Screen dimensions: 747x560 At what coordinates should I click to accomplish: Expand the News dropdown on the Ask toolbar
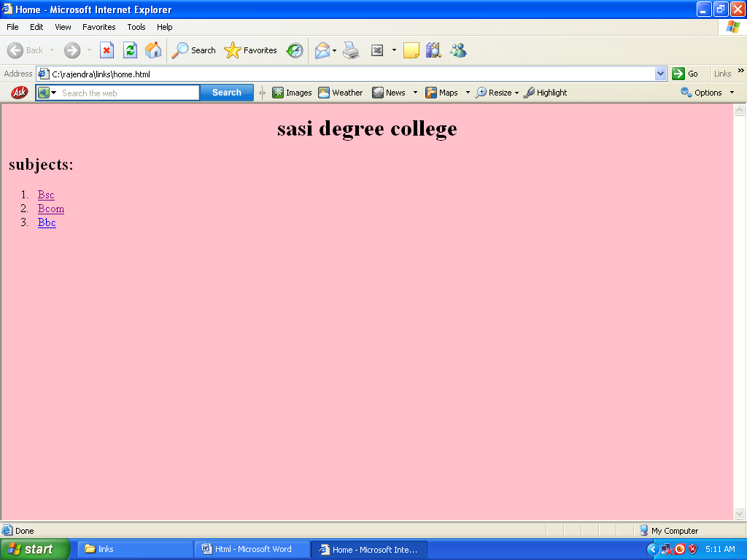(416, 93)
